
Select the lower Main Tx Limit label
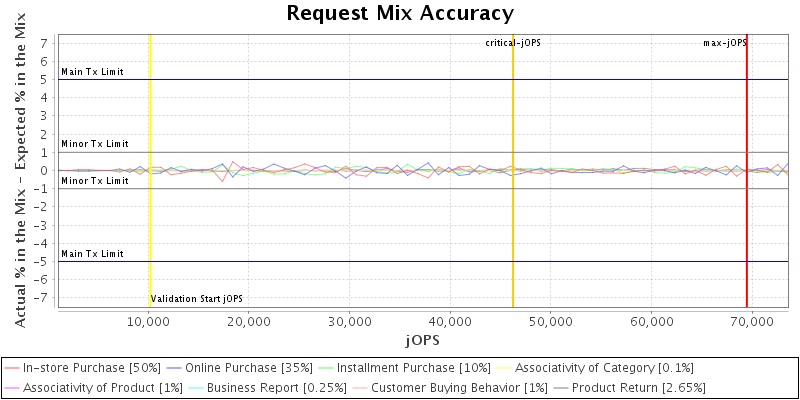point(92,254)
